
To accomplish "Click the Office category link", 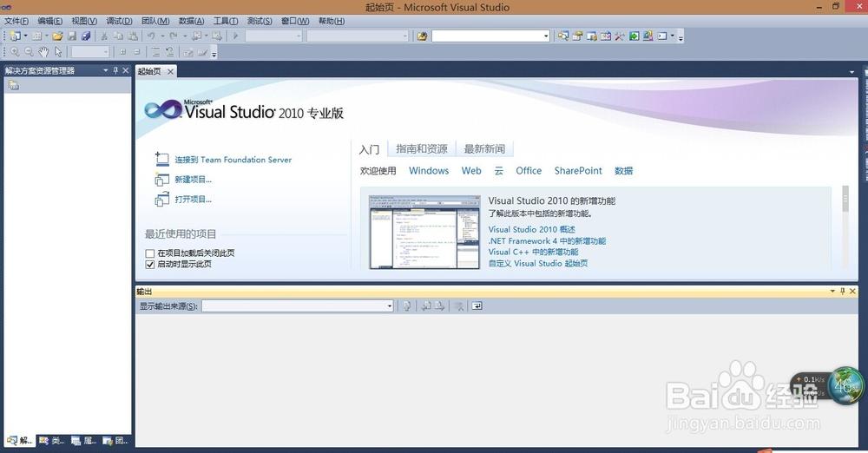I will tap(529, 171).
